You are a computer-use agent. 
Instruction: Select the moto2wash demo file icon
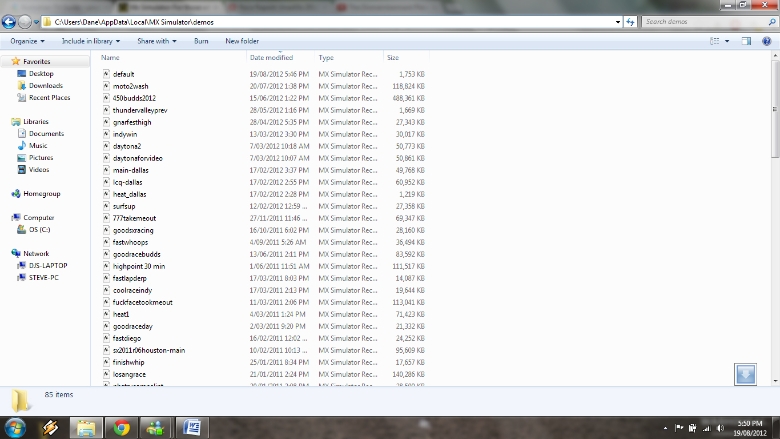point(106,86)
